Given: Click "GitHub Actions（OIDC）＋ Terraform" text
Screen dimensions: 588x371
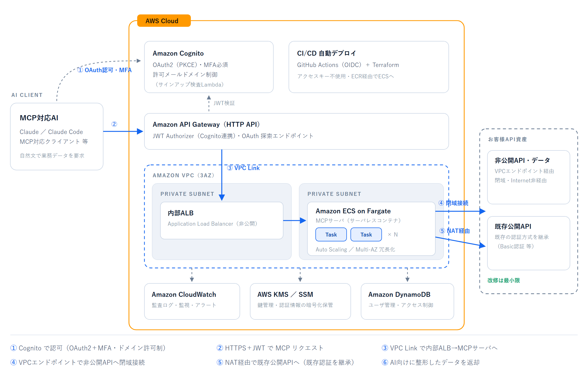Looking at the screenshot, I should click(348, 65).
